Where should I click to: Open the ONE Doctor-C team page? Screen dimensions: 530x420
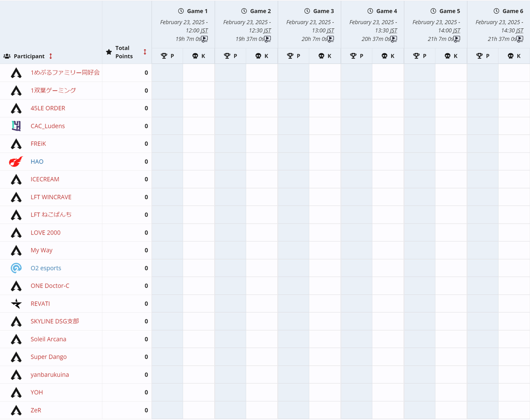(50, 286)
